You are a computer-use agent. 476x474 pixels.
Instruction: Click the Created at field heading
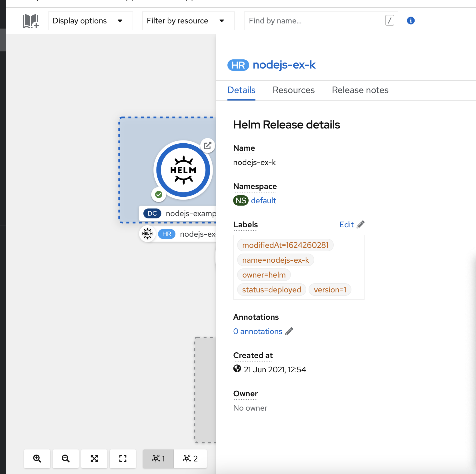(253, 355)
